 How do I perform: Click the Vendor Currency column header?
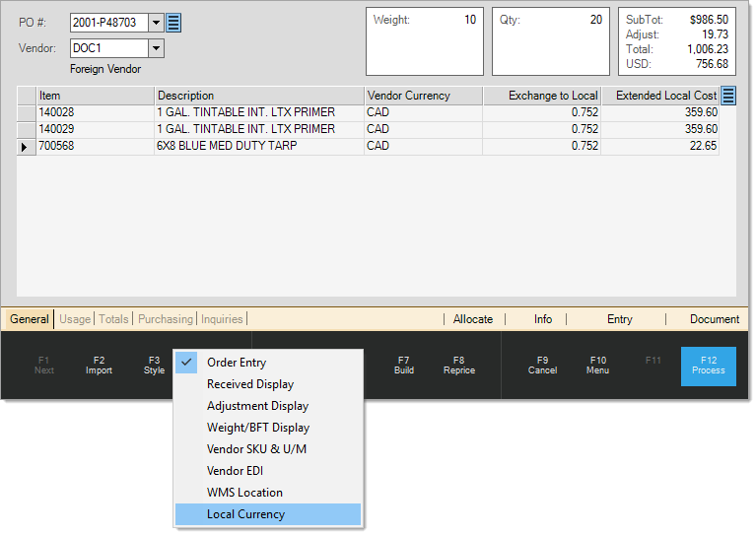[423, 96]
